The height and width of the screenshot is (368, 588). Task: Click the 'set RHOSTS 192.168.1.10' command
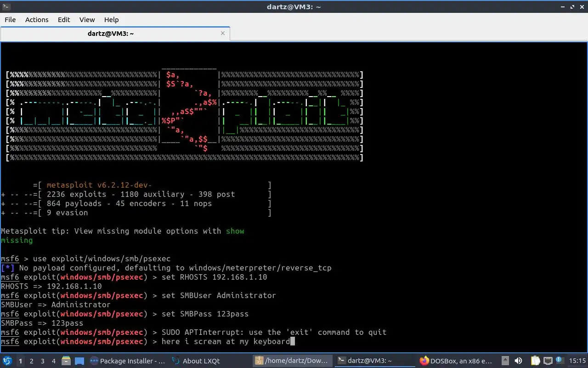[214, 277]
